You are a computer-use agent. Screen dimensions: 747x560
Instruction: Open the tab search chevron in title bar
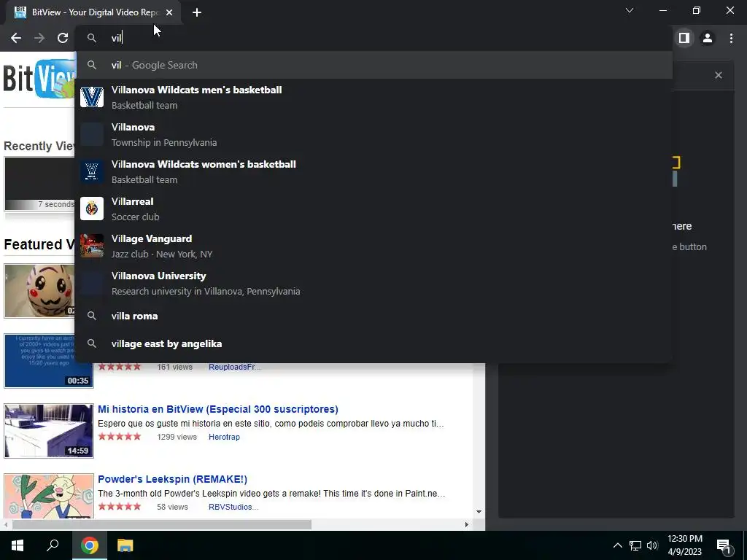(x=630, y=10)
